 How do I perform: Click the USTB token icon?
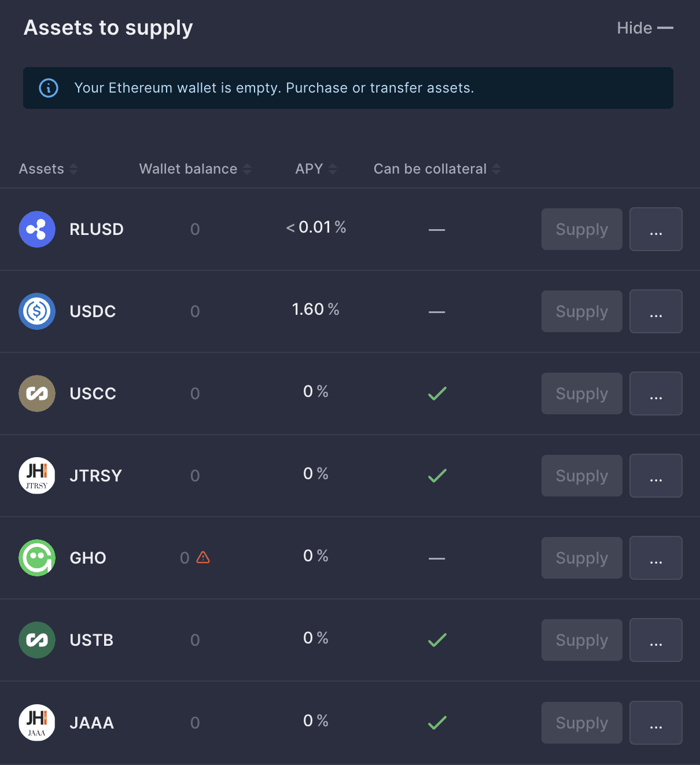click(x=37, y=640)
